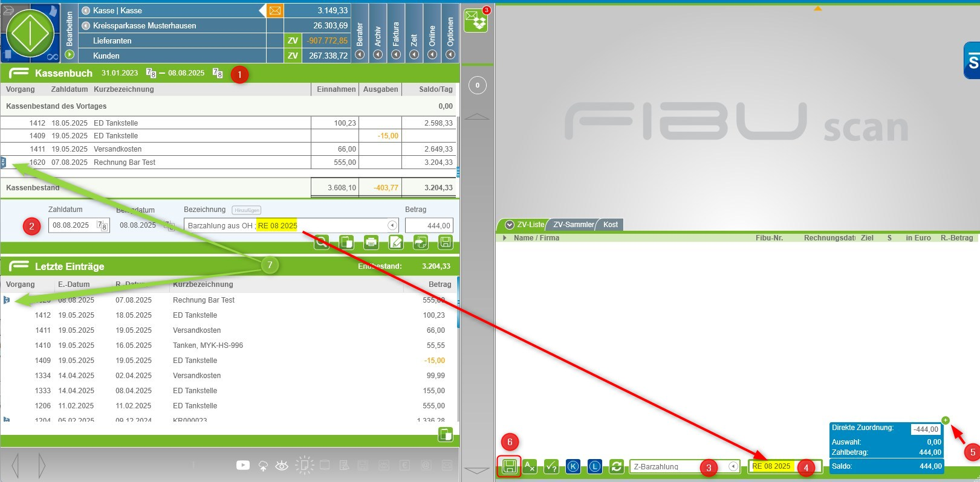Click the Rechnungsdatum column header in ZV-Liste
Viewport: 980px width, 482px height.
coord(829,238)
